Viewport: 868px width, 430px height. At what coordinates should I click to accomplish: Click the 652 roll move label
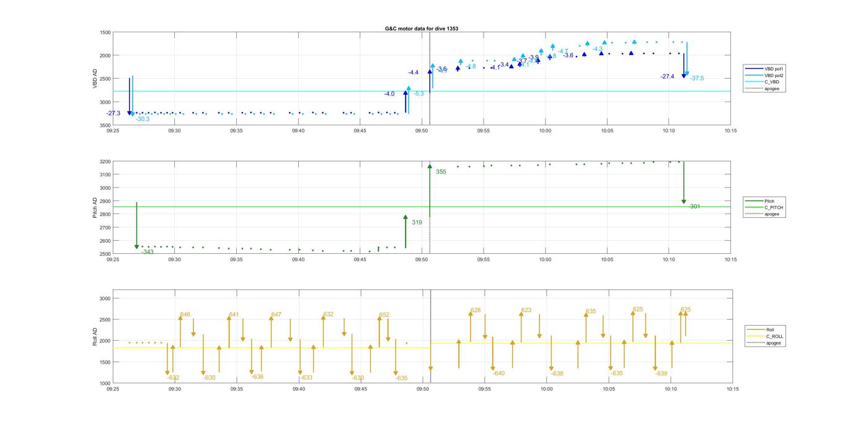click(x=384, y=315)
